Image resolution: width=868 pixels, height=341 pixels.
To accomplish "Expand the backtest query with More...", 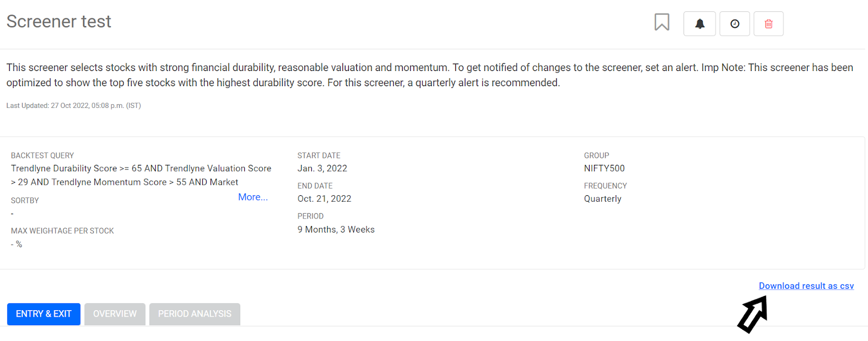I will 253,197.
